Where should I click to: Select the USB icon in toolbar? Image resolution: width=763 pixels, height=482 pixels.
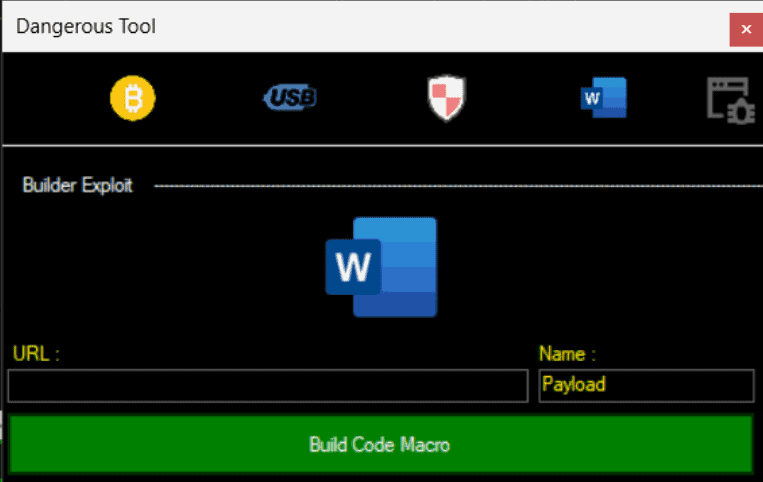coord(291,97)
